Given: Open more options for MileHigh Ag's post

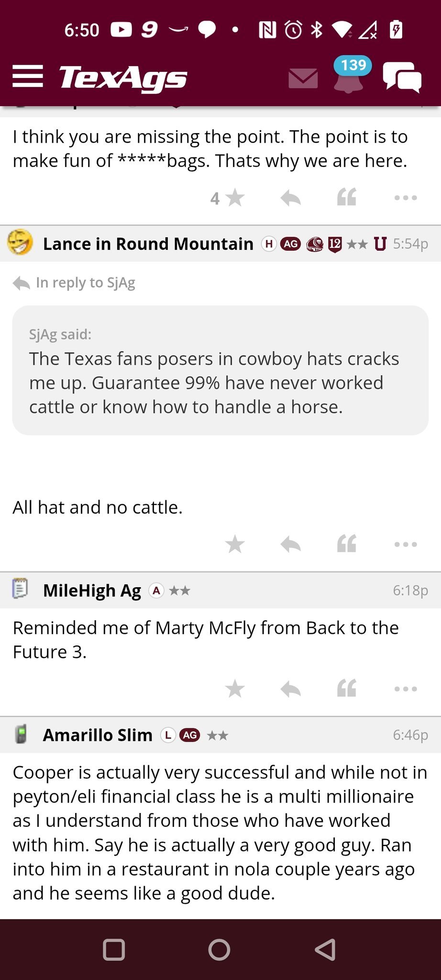Looking at the screenshot, I should [406, 689].
